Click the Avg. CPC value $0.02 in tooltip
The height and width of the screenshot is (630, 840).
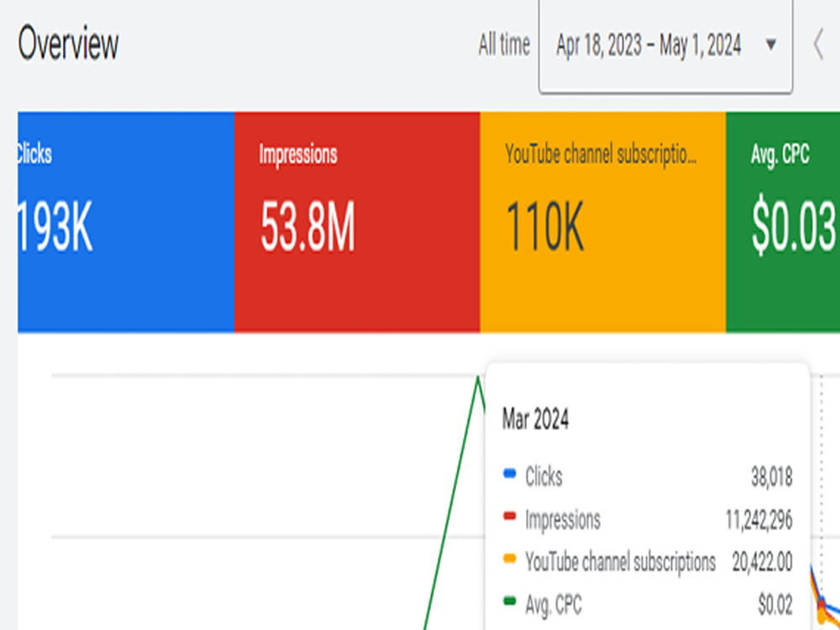775,605
